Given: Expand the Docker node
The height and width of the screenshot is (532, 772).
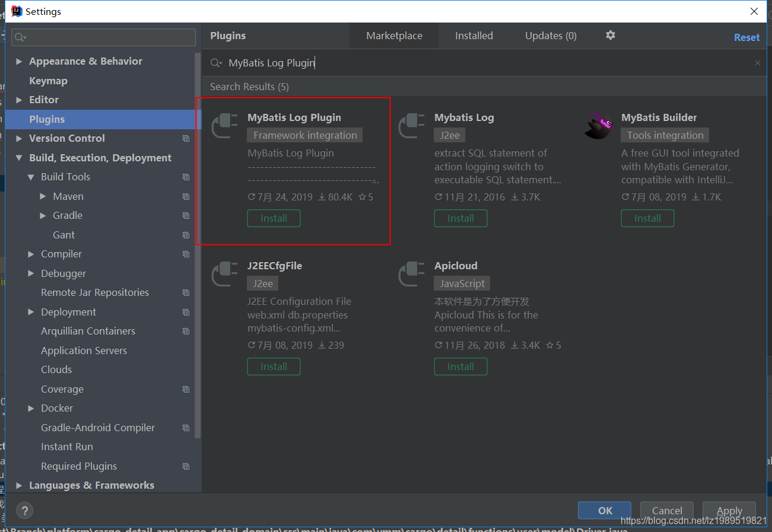Looking at the screenshot, I should tap(31, 409).
